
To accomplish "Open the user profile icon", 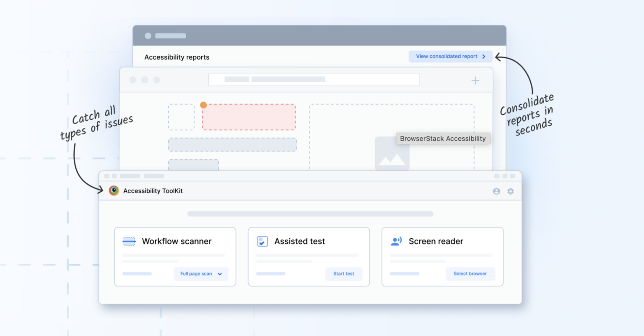I will 497,191.
